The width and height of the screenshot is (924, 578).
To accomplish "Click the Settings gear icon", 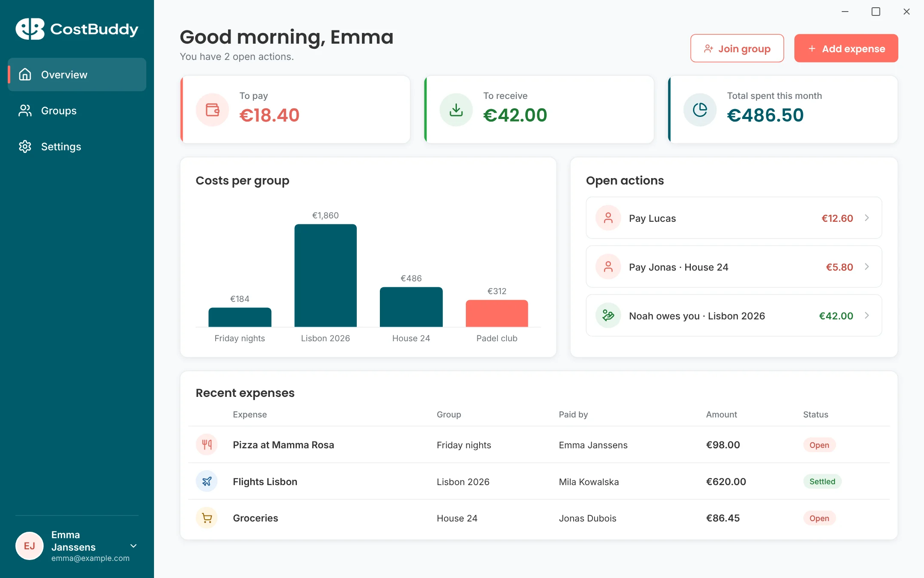I will coord(25,146).
